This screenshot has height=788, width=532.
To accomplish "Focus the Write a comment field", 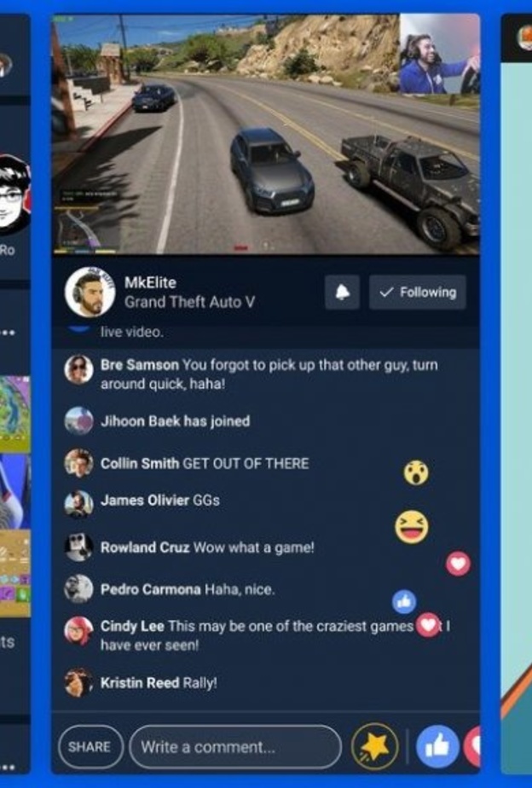I will tap(235, 747).
